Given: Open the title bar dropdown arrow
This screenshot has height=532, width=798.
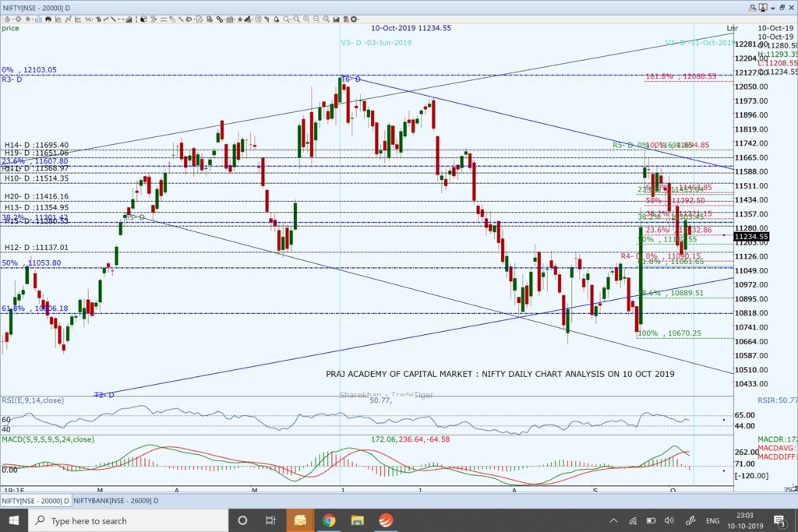Looking at the screenshot, I should 772,8.
